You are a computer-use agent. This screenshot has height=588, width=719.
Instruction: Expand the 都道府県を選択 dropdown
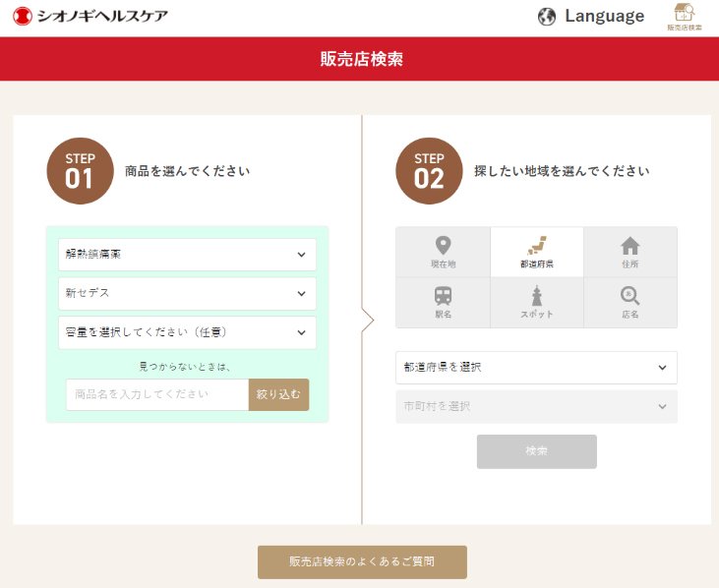click(536, 368)
